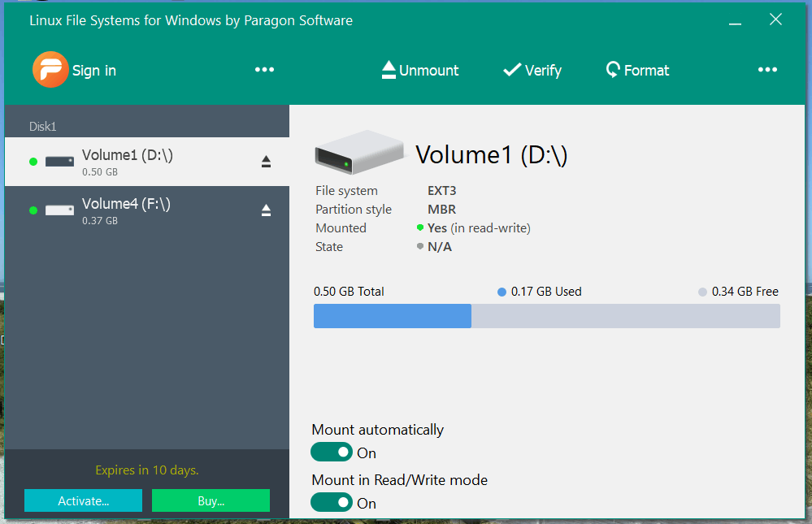This screenshot has width=812, height=524.
Task: Eject Volume1 (D:\) with its arrow icon
Action: (x=266, y=162)
